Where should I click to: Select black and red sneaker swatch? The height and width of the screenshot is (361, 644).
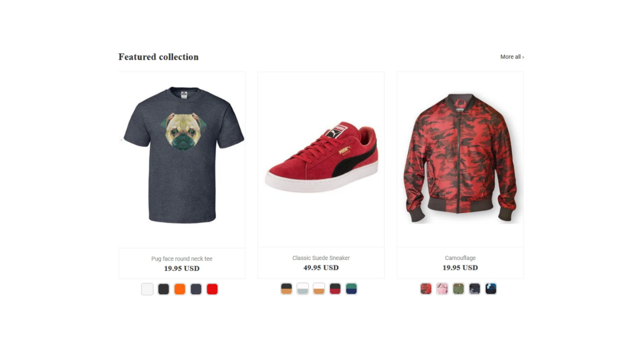(335, 289)
